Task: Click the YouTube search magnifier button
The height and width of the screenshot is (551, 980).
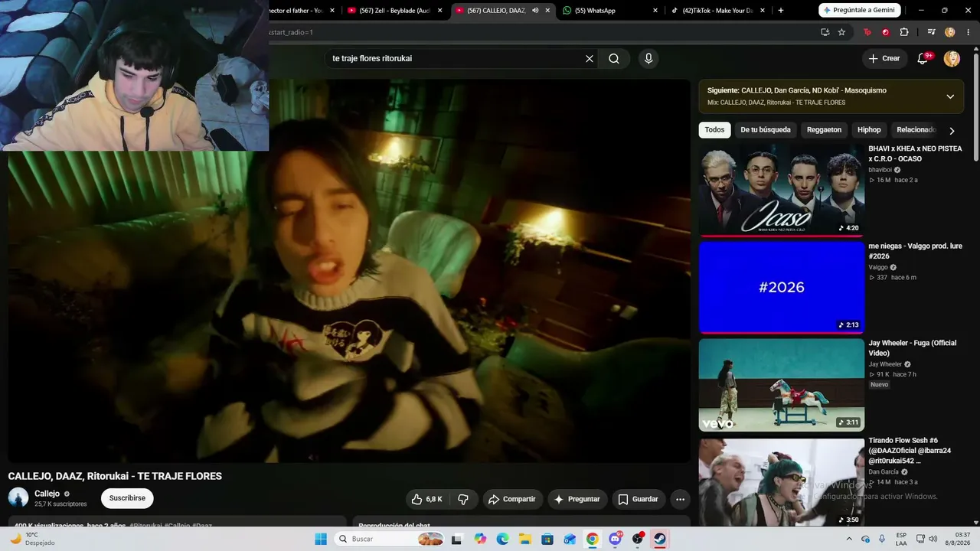Action: (x=614, y=59)
